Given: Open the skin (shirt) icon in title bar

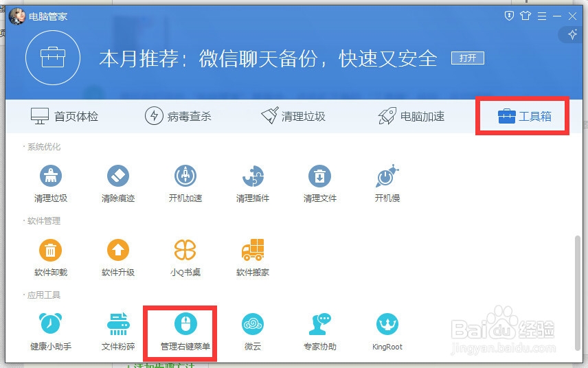Looking at the screenshot, I should [525, 16].
